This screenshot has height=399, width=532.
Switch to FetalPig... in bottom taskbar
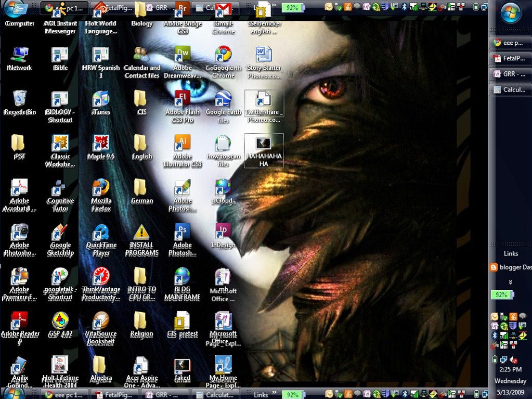(x=114, y=395)
